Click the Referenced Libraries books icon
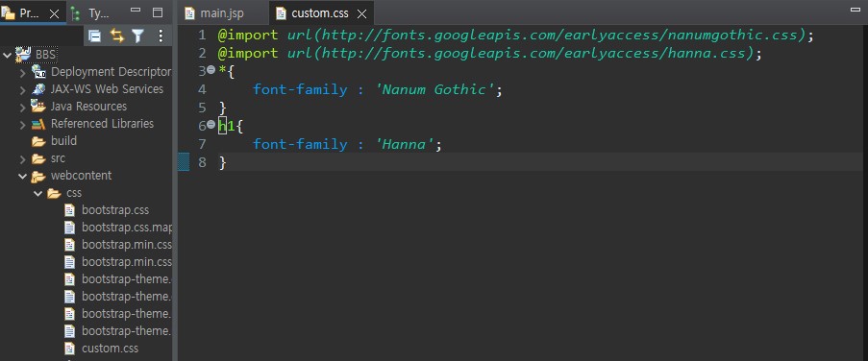868x361 pixels. click(38, 124)
